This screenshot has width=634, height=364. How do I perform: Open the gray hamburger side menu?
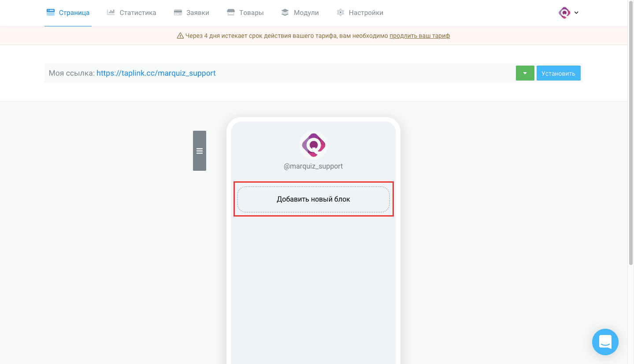[x=200, y=151]
